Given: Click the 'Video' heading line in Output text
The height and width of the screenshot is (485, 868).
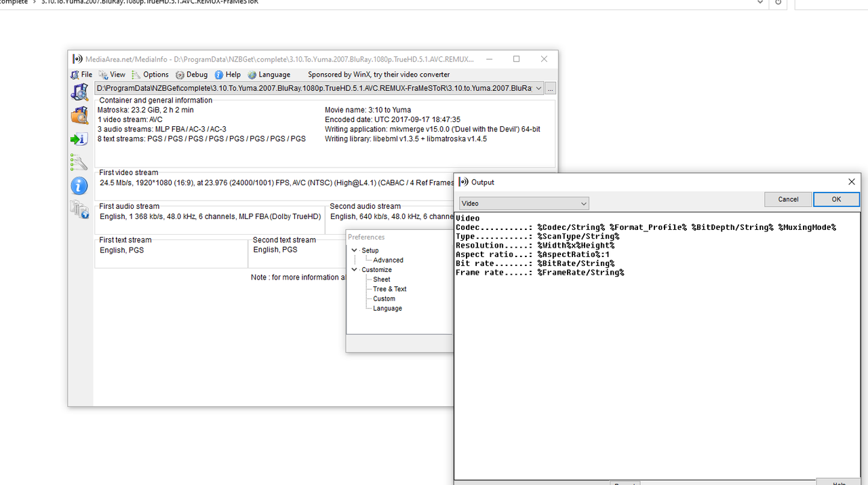Looking at the screenshot, I should [x=468, y=218].
